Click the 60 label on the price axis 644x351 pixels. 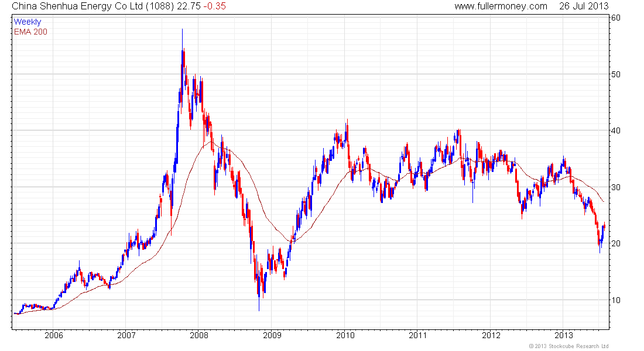[x=616, y=18]
